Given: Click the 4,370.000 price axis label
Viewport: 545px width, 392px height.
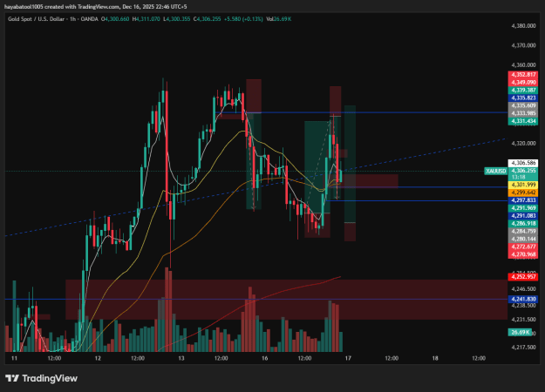Looking at the screenshot, I should (523, 45).
